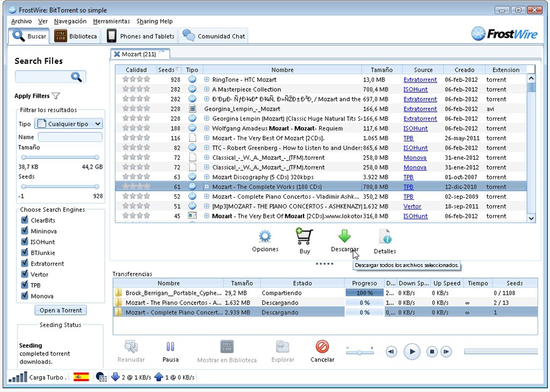Follow the Extratorrent source link in first row
550x392 pixels.
pos(420,80)
